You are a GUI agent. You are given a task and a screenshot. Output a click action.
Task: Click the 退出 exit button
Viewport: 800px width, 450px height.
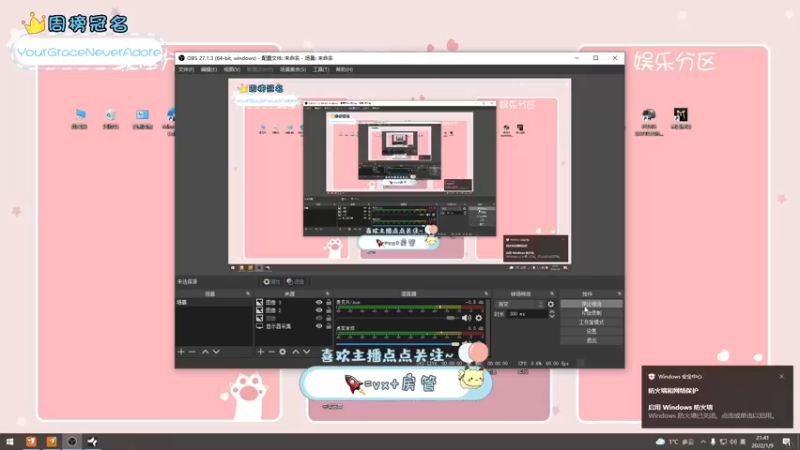coord(591,340)
